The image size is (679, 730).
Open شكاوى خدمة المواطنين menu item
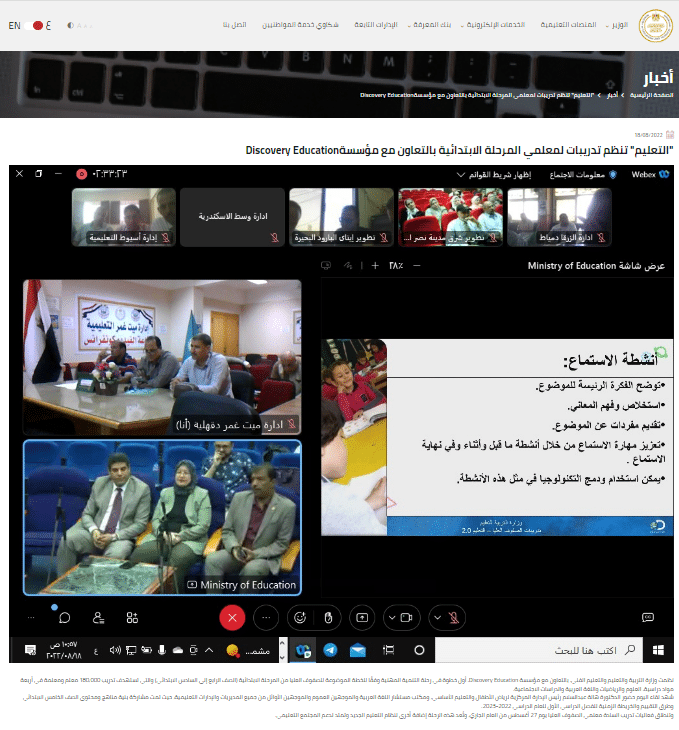(x=300, y=25)
